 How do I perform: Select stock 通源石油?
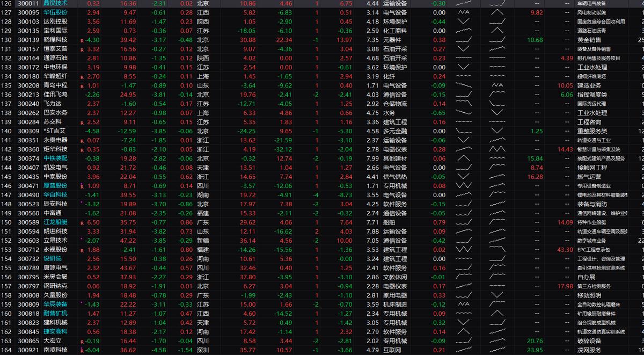[x=55, y=58]
